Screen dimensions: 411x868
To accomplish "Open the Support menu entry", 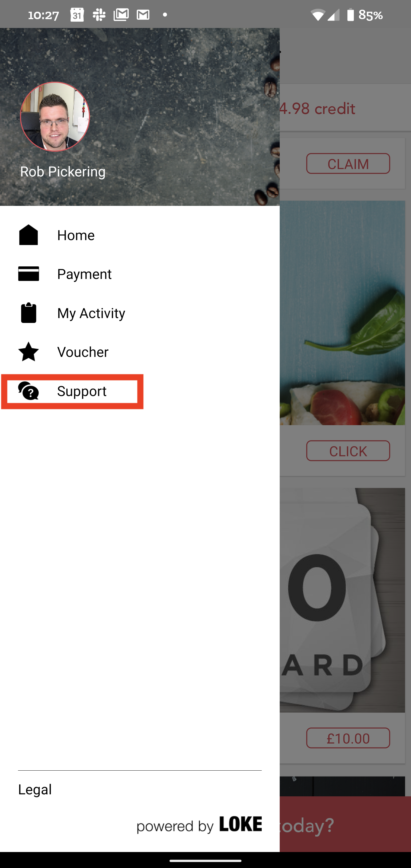I will [x=140, y=391].
